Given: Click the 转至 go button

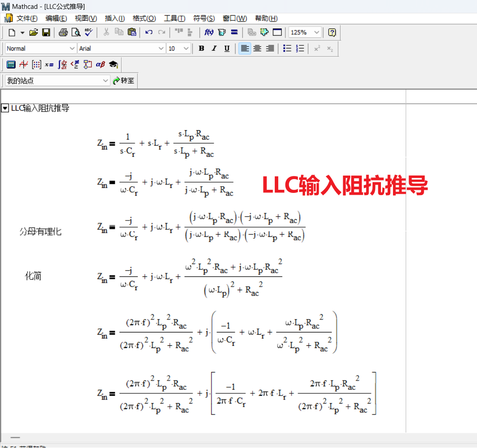Looking at the screenshot, I should click(x=124, y=80).
